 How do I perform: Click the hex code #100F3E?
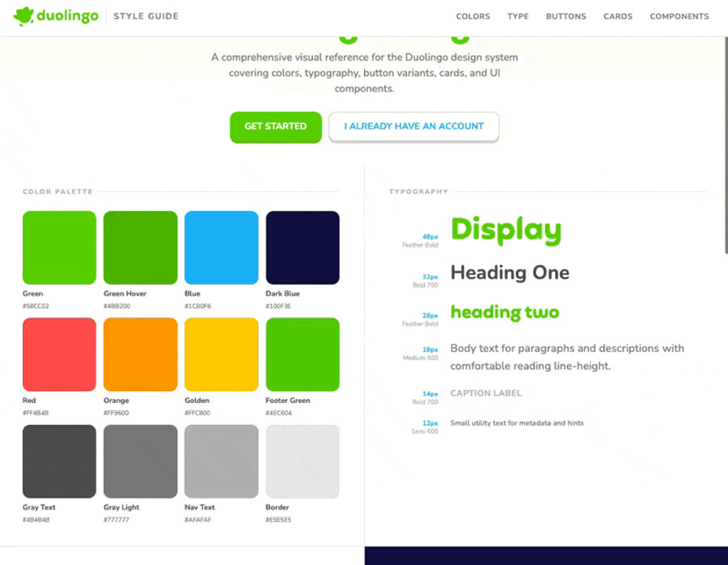(278, 306)
